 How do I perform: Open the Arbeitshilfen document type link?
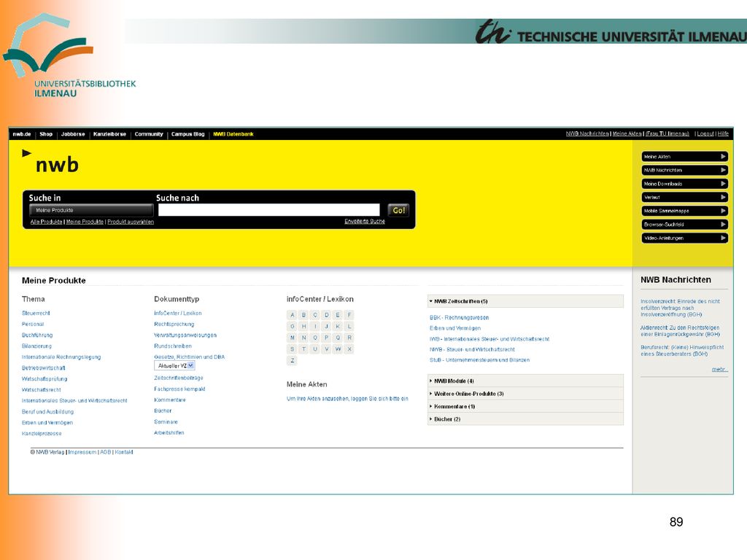[169, 433]
